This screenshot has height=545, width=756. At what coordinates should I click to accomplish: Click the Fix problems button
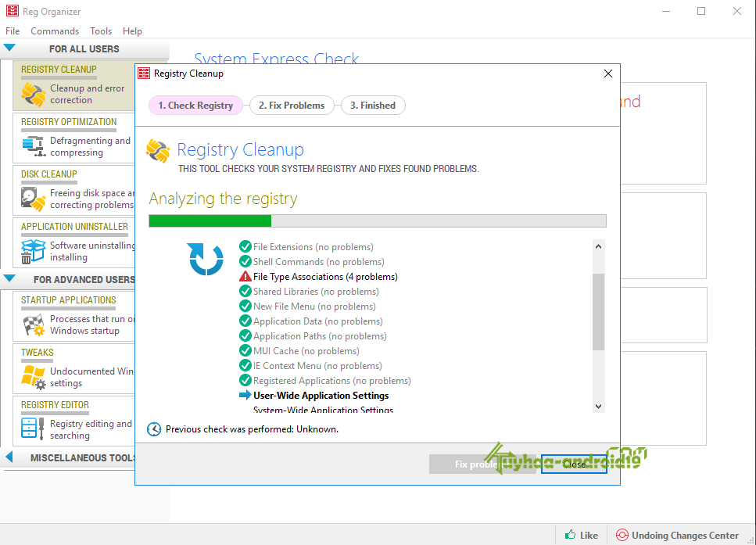coord(482,464)
